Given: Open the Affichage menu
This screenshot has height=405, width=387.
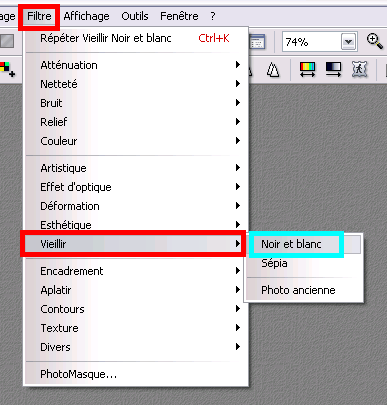Looking at the screenshot, I should [x=86, y=16].
